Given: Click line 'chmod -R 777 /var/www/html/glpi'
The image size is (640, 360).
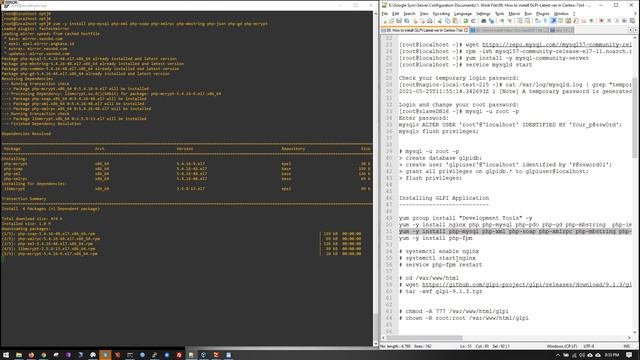Looking at the screenshot, I should (453, 311).
